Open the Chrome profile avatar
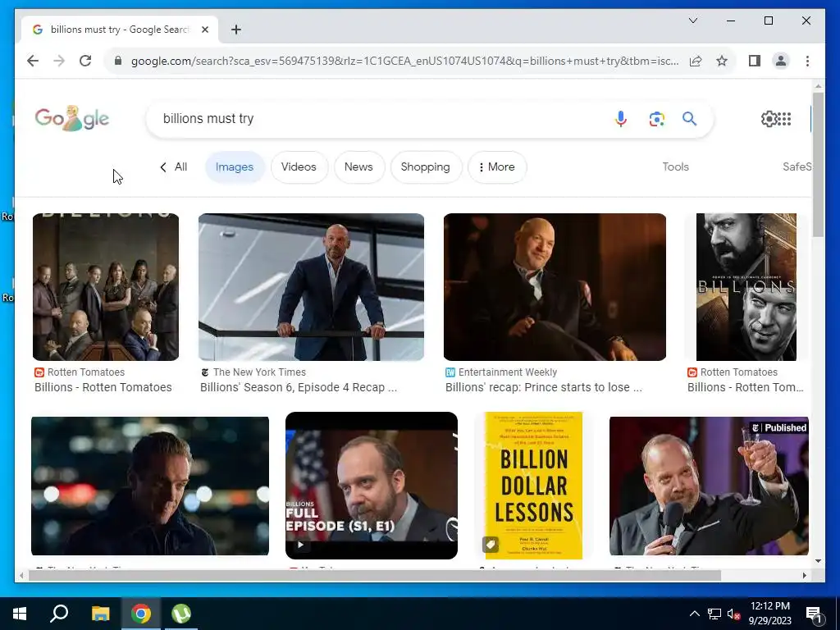Screen dimensions: 840x630 click(x=781, y=61)
